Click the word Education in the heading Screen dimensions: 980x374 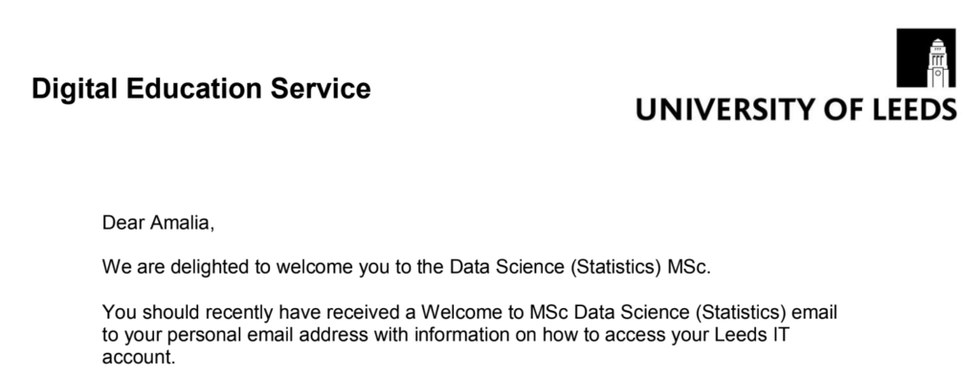[193, 89]
